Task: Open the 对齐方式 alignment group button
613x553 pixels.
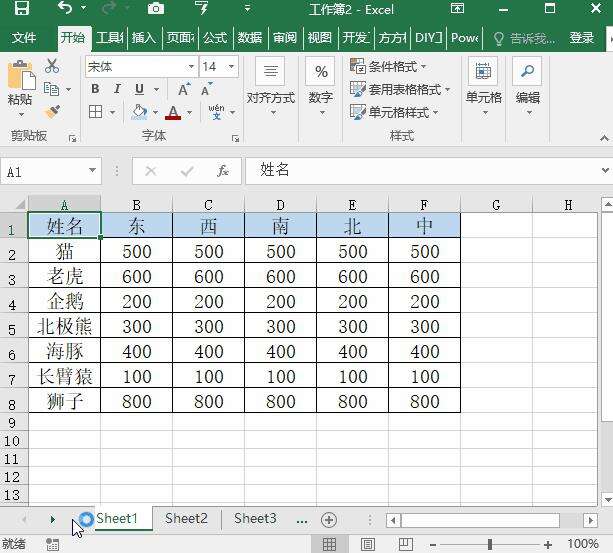Action: tap(271, 87)
